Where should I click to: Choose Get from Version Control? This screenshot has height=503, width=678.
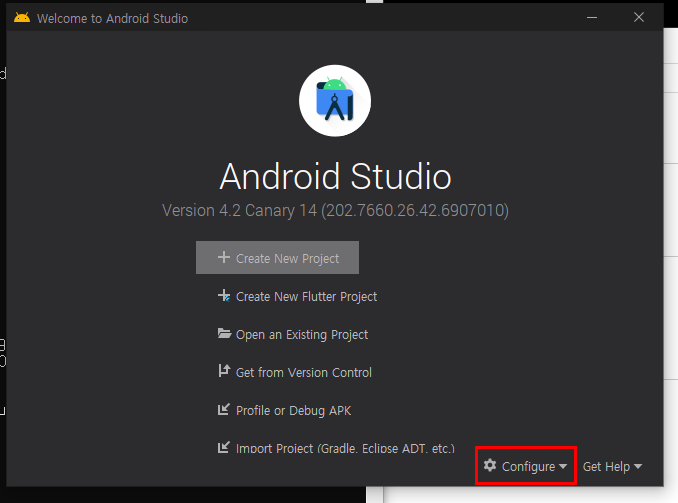pos(294,372)
